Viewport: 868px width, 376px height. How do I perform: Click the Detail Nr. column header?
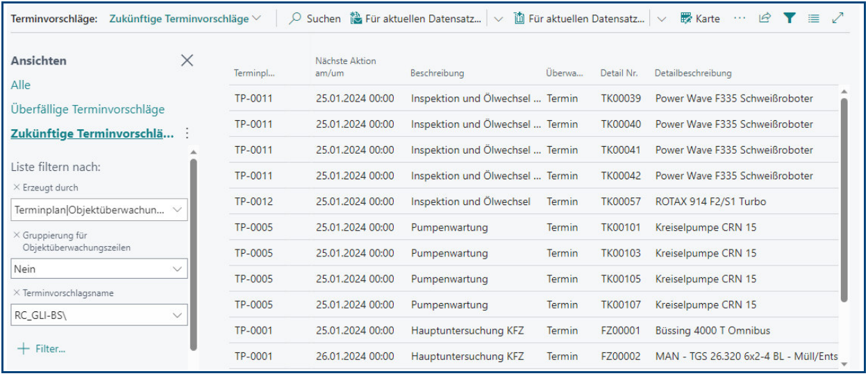(x=619, y=73)
